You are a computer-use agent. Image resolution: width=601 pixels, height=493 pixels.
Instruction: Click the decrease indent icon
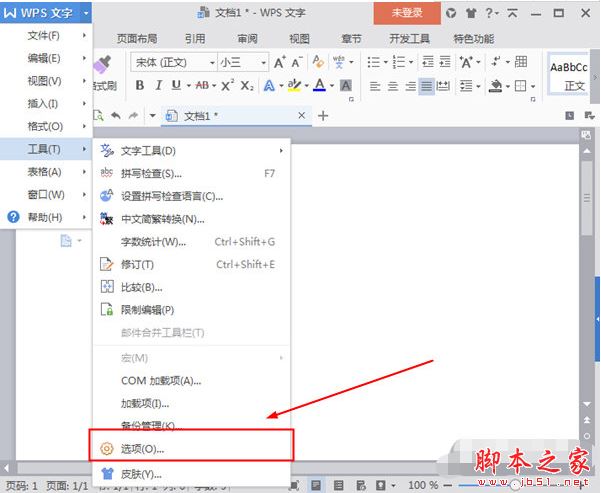click(427, 61)
